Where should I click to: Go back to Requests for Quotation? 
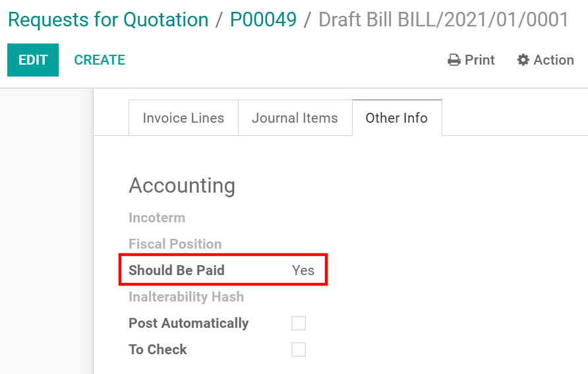pyautogui.click(x=108, y=20)
